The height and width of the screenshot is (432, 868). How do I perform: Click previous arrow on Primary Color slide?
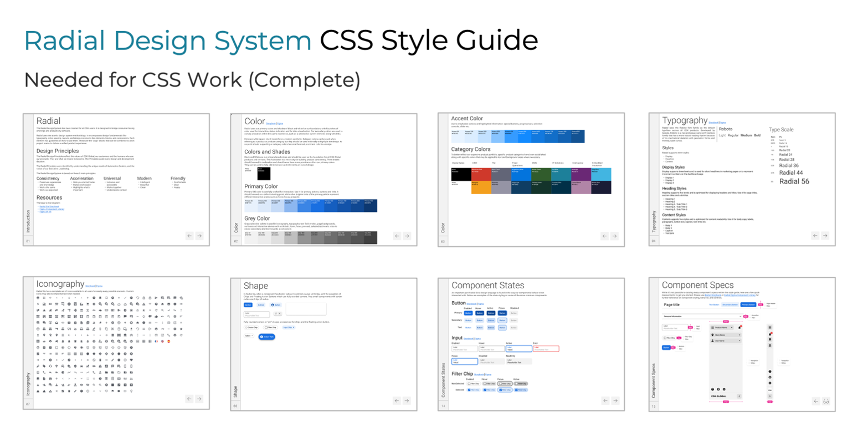point(397,236)
